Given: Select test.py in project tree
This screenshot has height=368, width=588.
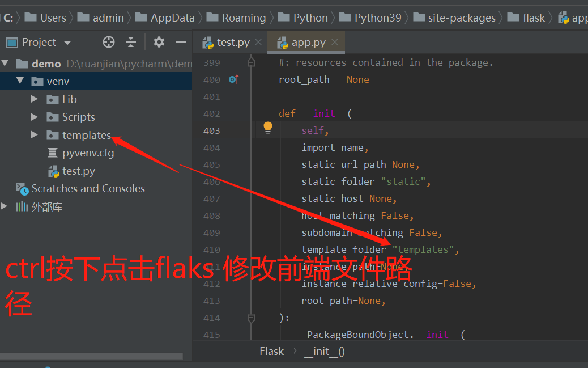Looking at the screenshot, I should (79, 171).
